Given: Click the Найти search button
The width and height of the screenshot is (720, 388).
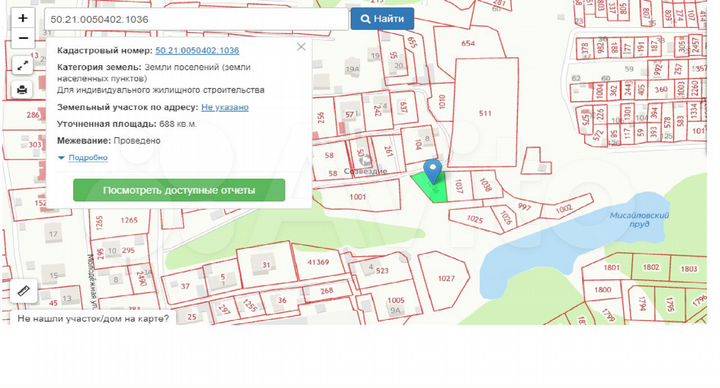Looking at the screenshot, I should 382,19.
